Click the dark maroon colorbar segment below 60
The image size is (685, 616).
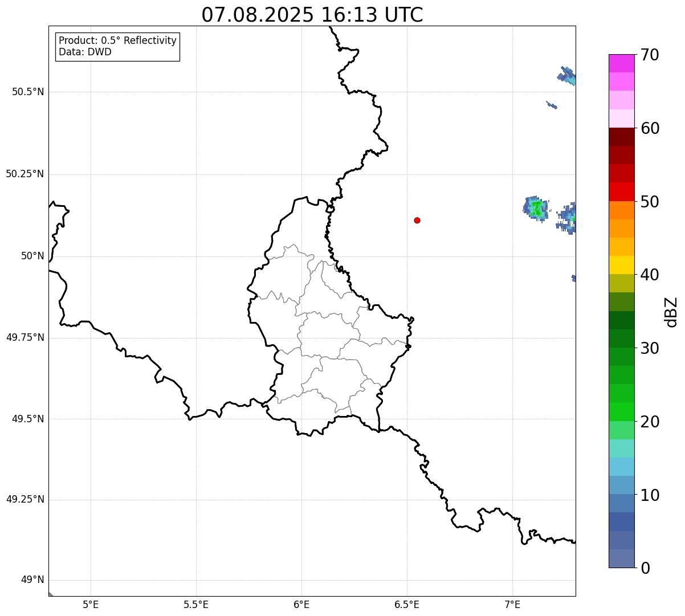621,137
